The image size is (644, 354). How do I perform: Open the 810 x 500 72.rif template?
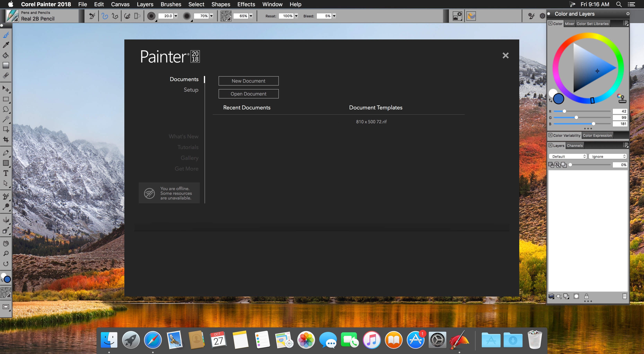click(x=371, y=122)
